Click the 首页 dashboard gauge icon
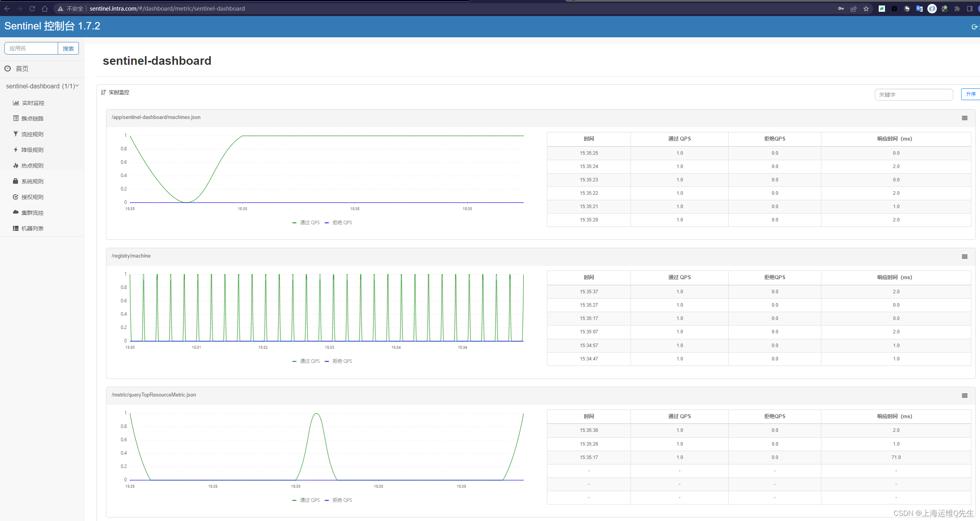The width and height of the screenshot is (980, 521). click(7, 69)
